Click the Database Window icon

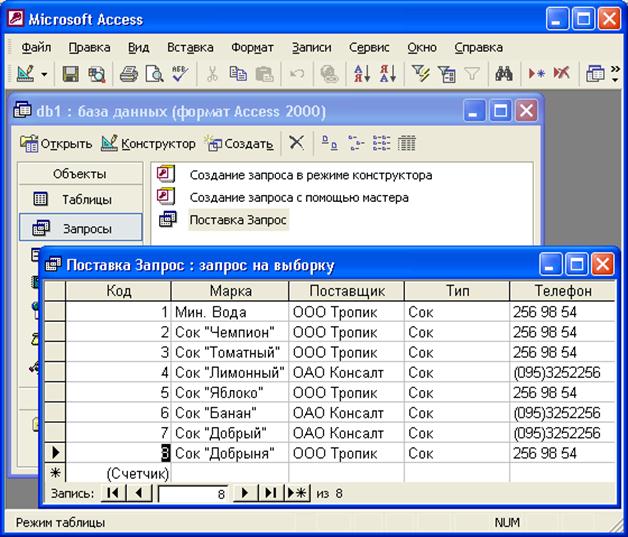pyautogui.click(x=595, y=74)
